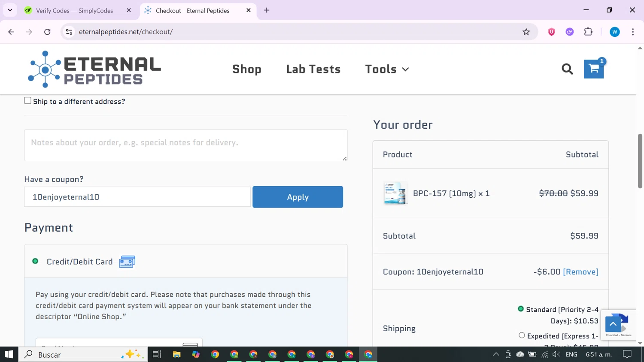Open the Lab Tests menu item
The image size is (644, 362).
click(313, 69)
